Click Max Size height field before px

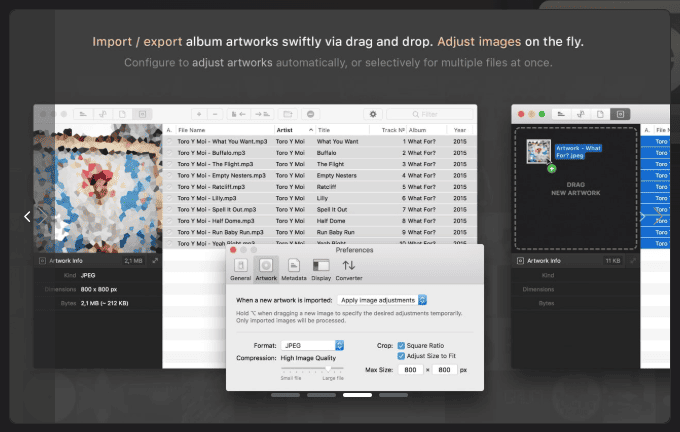pos(444,370)
